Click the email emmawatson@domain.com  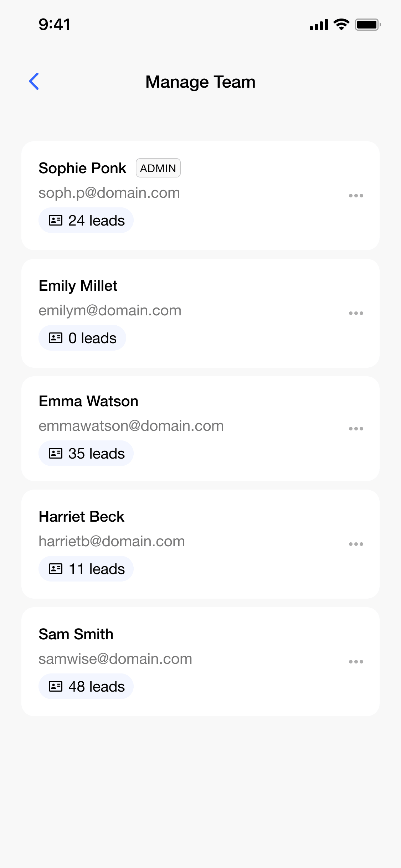[131, 426]
